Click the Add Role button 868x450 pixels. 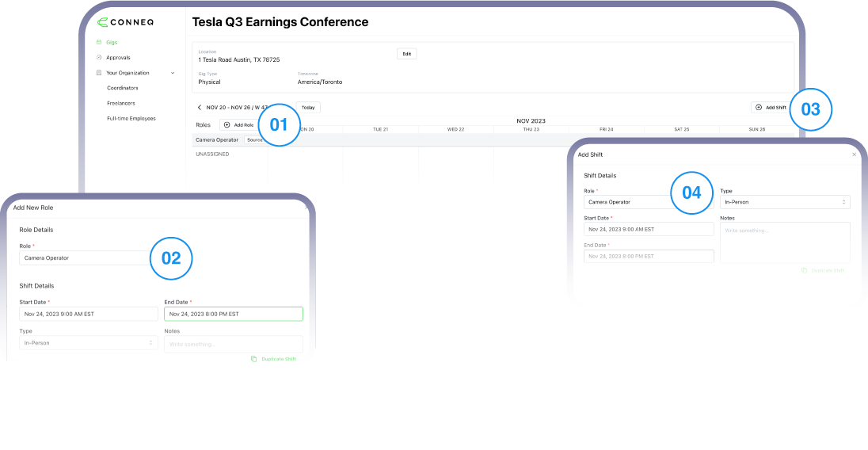click(x=239, y=125)
